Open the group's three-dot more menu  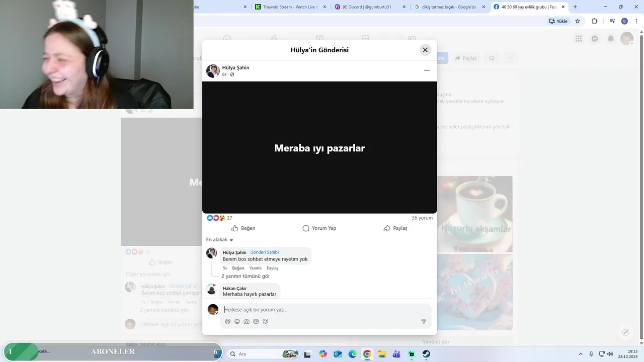coord(510,58)
